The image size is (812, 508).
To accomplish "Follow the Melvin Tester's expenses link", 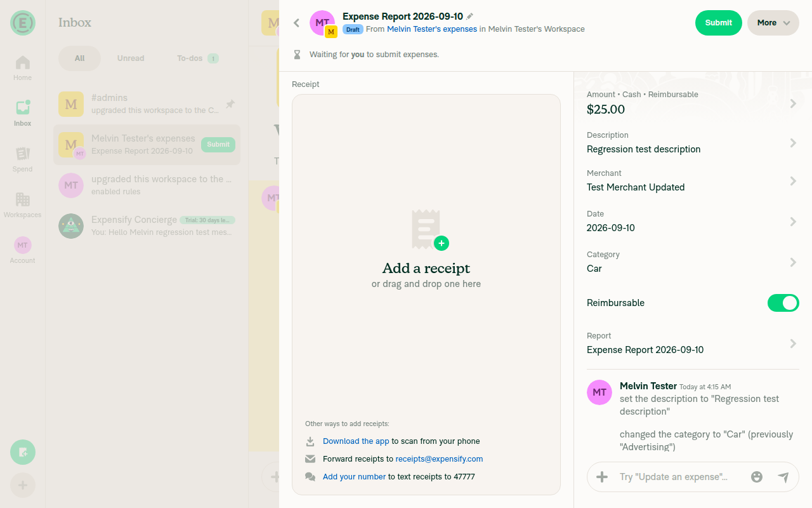I will (432, 29).
